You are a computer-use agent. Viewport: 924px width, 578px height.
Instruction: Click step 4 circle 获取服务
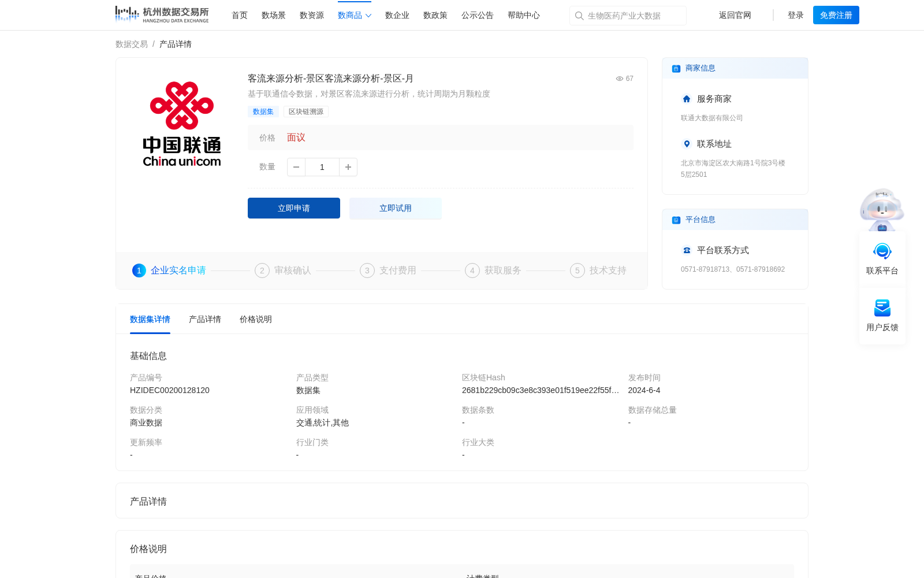[x=472, y=271]
